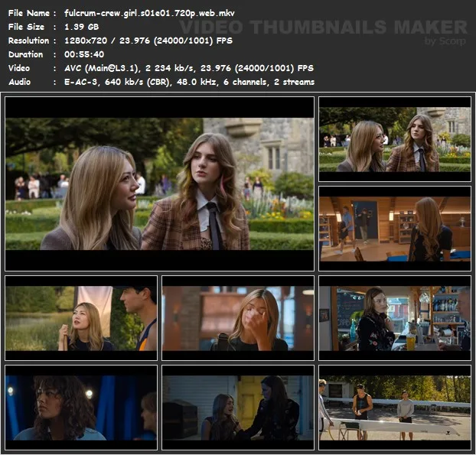The height and width of the screenshot is (455, 476).
Task: Click the Audio label
Action: [19, 82]
